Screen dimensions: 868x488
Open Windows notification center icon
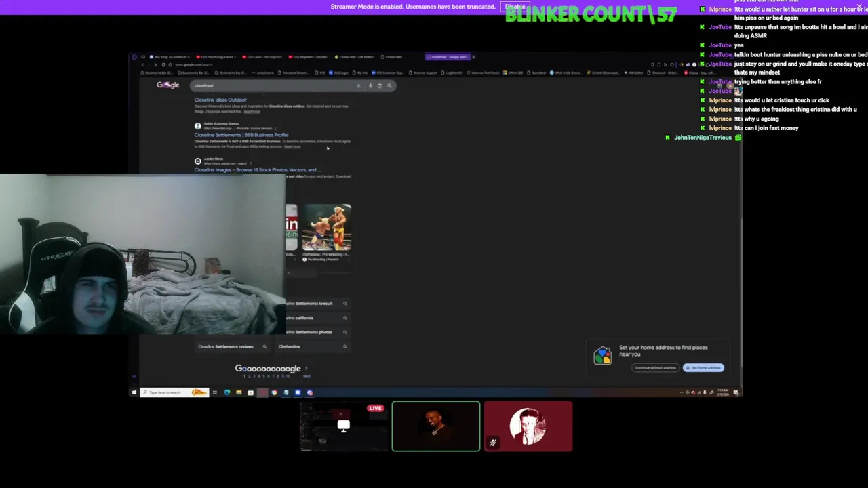(736, 392)
